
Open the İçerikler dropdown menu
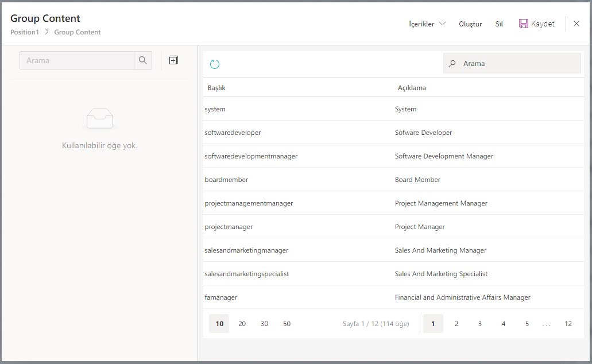[427, 24]
